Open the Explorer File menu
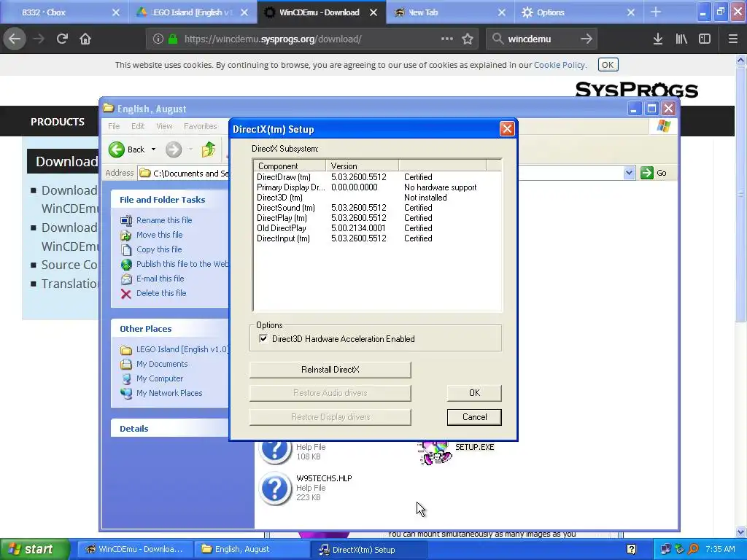 pyautogui.click(x=114, y=126)
